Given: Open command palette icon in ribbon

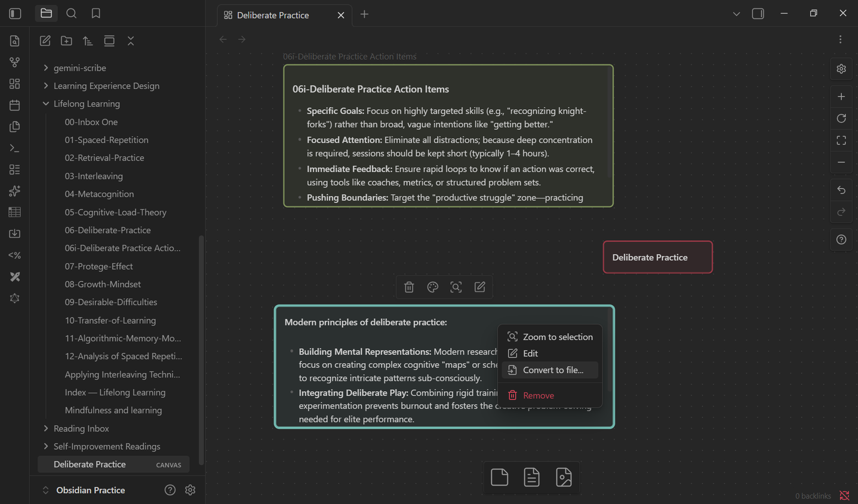Looking at the screenshot, I should [15, 148].
